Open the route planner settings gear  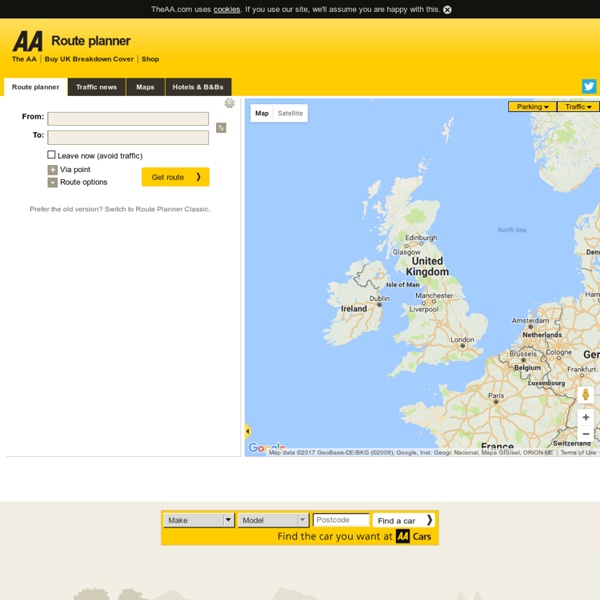(229, 103)
